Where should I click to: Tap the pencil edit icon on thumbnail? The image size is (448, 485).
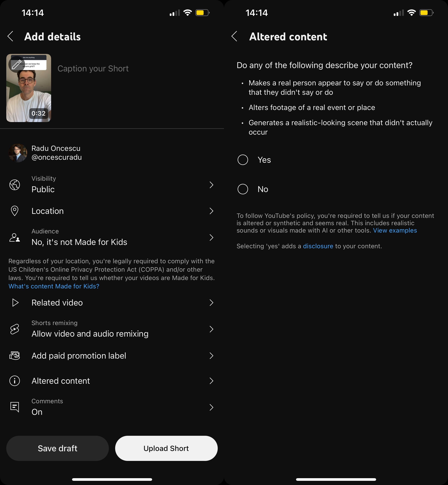pyautogui.click(x=16, y=65)
